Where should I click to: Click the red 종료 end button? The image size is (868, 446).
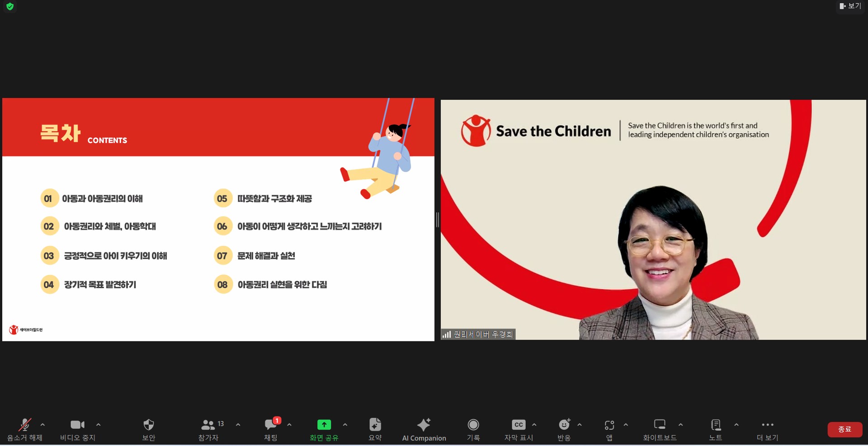[845, 429]
